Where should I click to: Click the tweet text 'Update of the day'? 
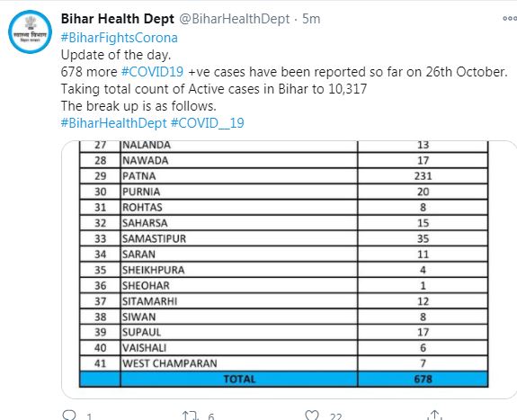(x=116, y=55)
